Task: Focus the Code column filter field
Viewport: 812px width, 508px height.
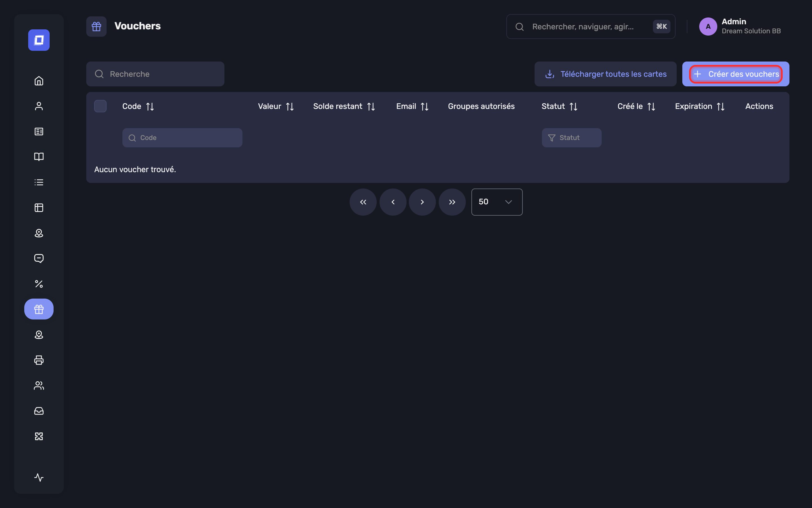Action: click(x=182, y=138)
